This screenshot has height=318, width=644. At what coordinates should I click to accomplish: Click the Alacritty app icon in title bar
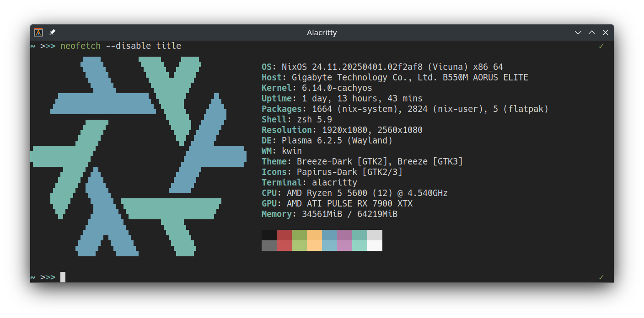(x=38, y=32)
